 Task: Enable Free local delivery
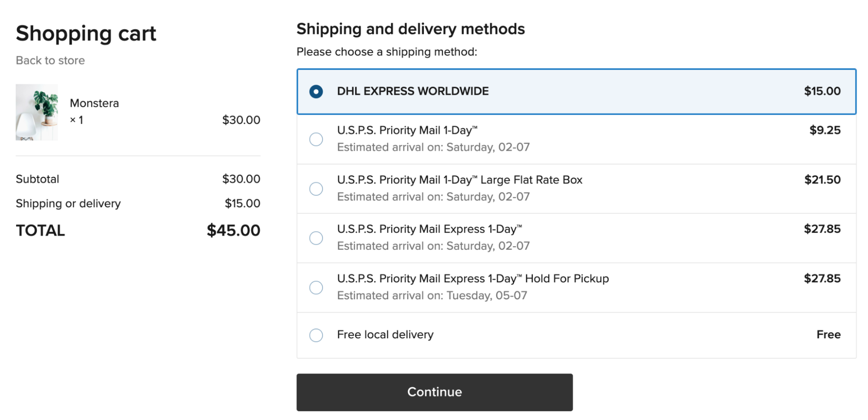[x=317, y=335]
